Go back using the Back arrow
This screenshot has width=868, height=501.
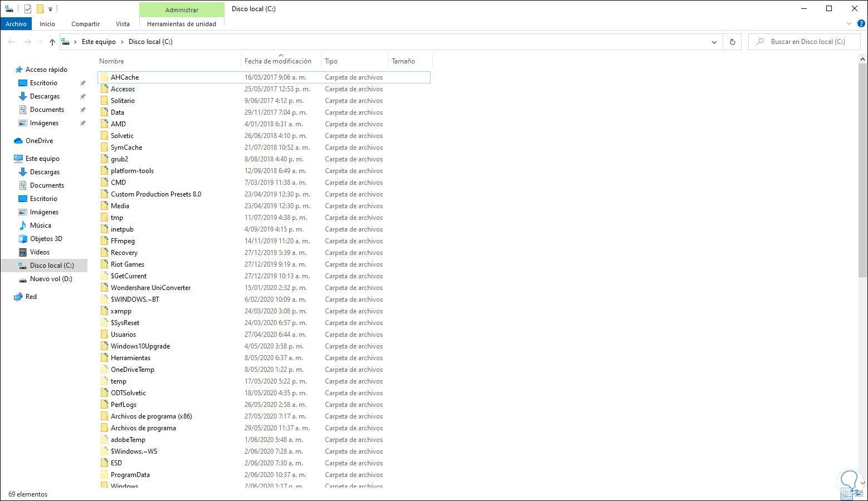(x=11, y=42)
